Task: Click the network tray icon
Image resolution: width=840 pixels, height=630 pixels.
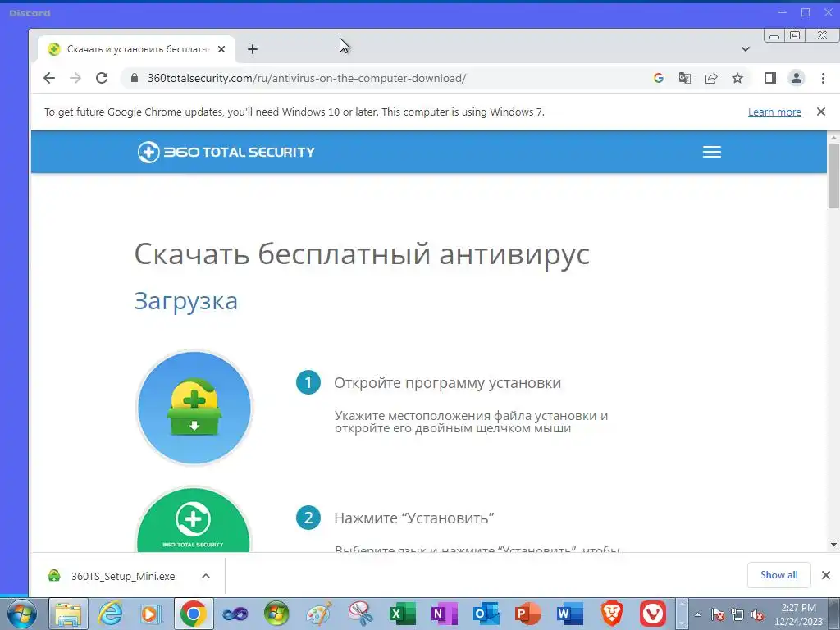Action: (737, 615)
